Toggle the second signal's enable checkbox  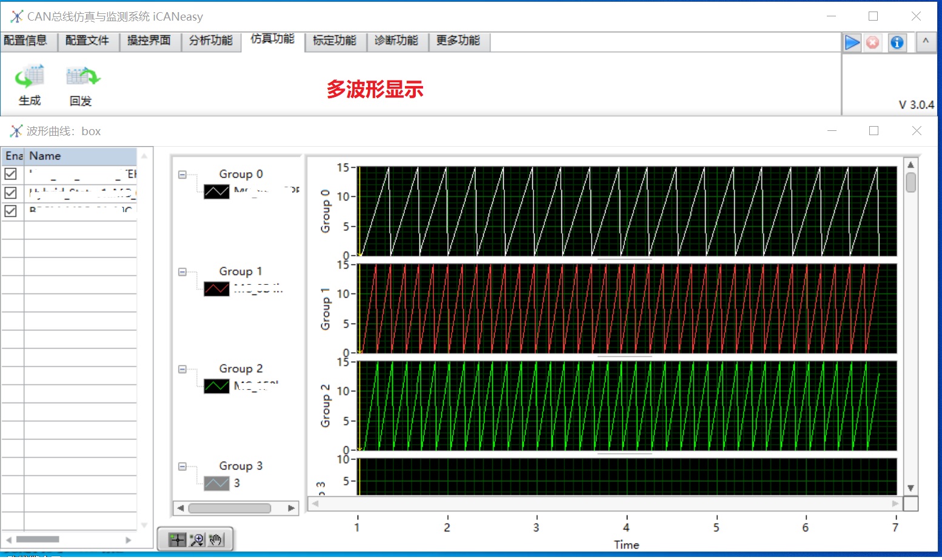[11, 193]
